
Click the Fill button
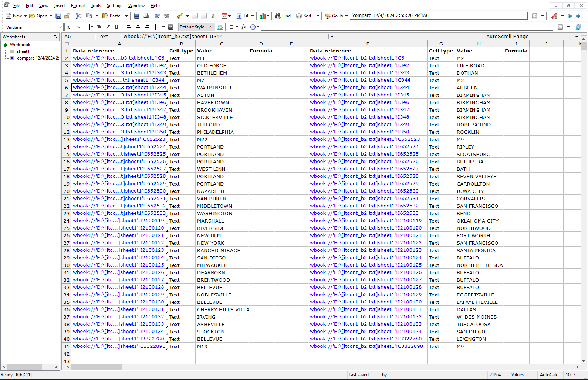click(x=243, y=16)
